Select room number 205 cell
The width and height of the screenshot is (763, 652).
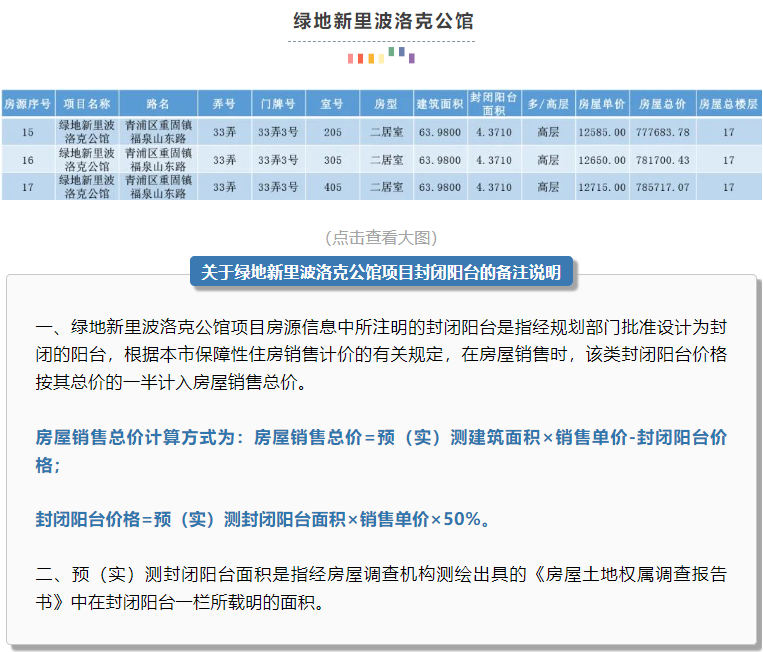pos(332,132)
